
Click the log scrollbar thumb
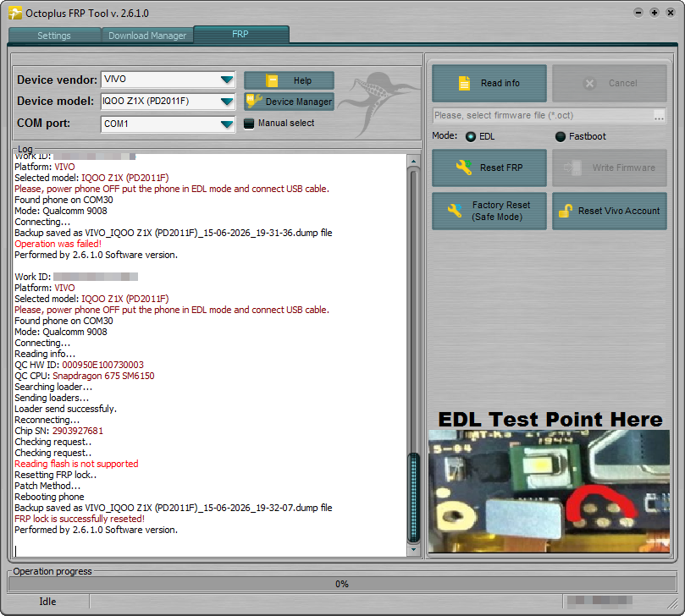(x=413, y=498)
